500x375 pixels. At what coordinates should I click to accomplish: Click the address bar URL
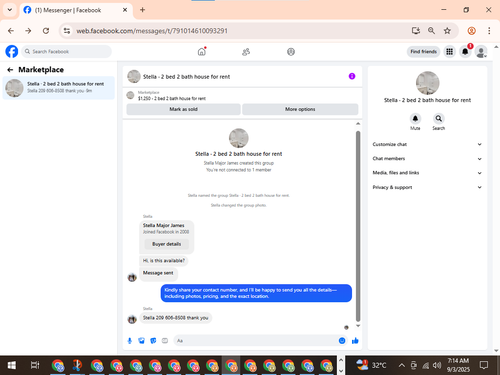coord(152,31)
